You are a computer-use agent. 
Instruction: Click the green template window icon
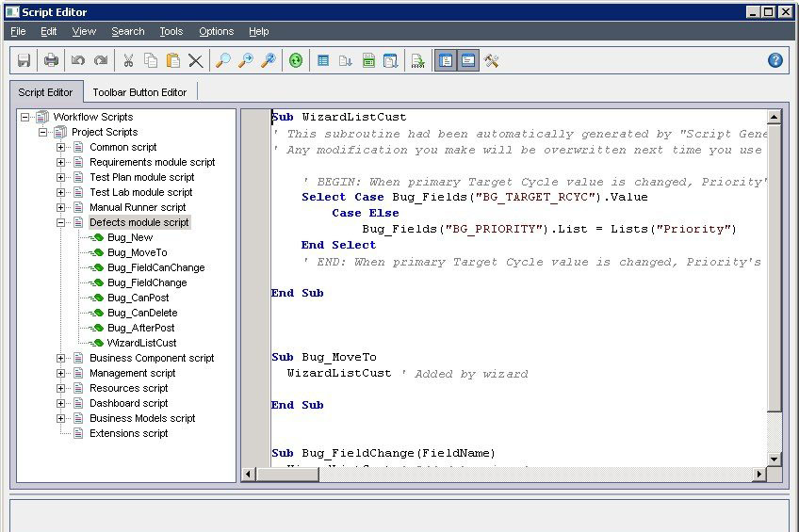click(368, 60)
